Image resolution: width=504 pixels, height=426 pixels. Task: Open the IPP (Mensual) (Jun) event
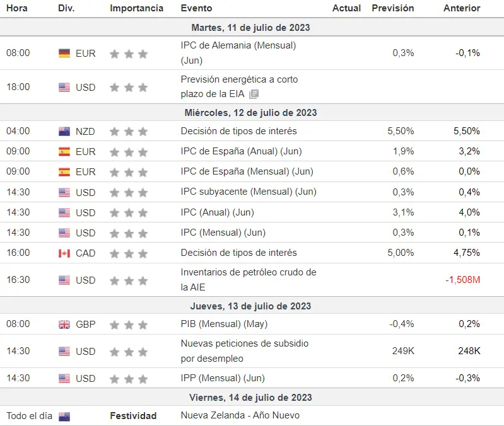click(x=223, y=378)
